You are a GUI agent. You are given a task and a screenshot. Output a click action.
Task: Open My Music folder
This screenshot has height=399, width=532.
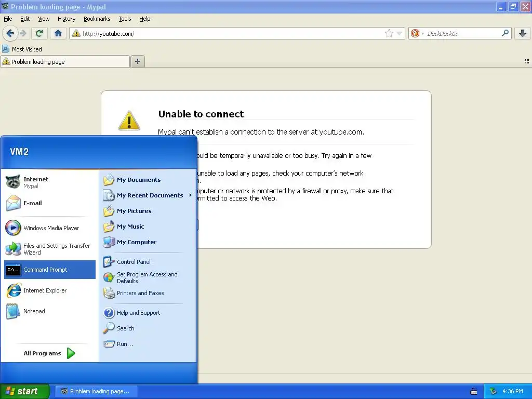pyautogui.click(x=148, y=227)
